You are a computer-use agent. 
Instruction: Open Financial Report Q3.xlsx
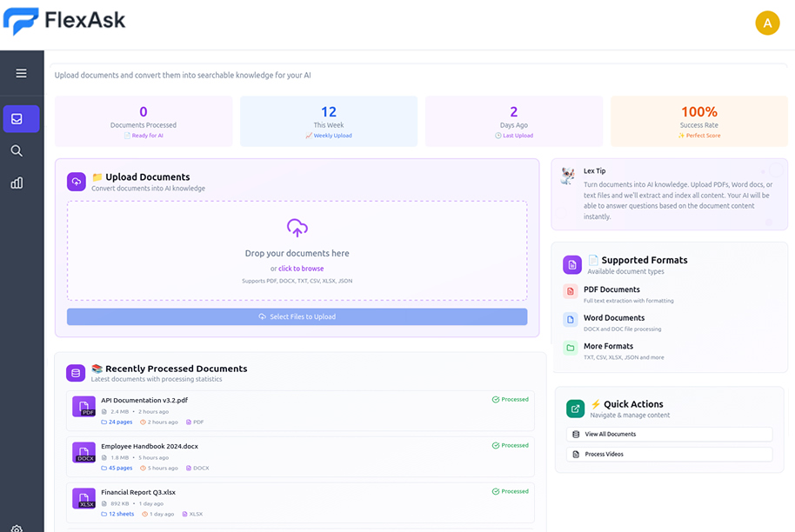138,493
